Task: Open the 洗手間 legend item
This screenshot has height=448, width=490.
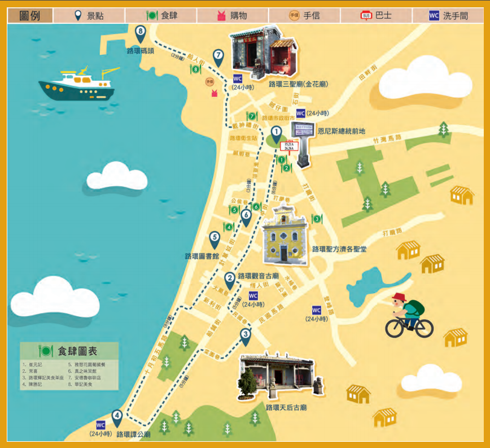Action: click(449, 15)
